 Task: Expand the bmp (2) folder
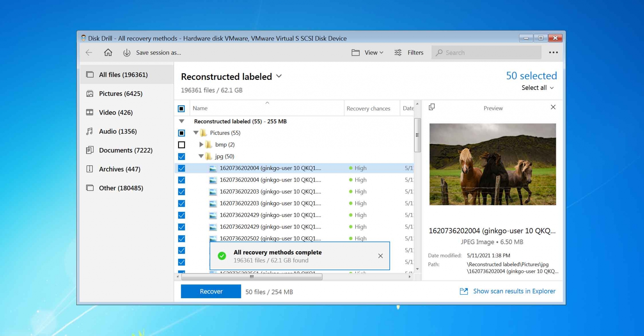[201, 145]
